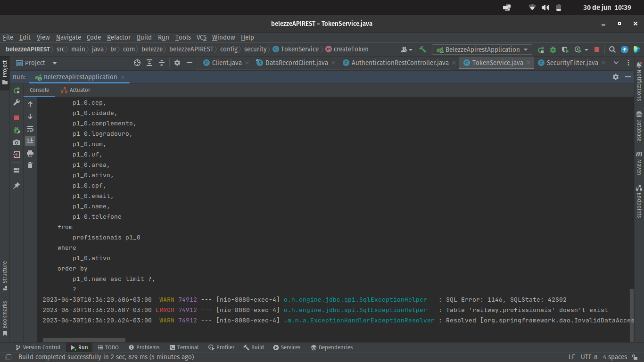Open the BelezzeApirestApplication run configuration dropdown
644x362 pixels.
point(482,49)
